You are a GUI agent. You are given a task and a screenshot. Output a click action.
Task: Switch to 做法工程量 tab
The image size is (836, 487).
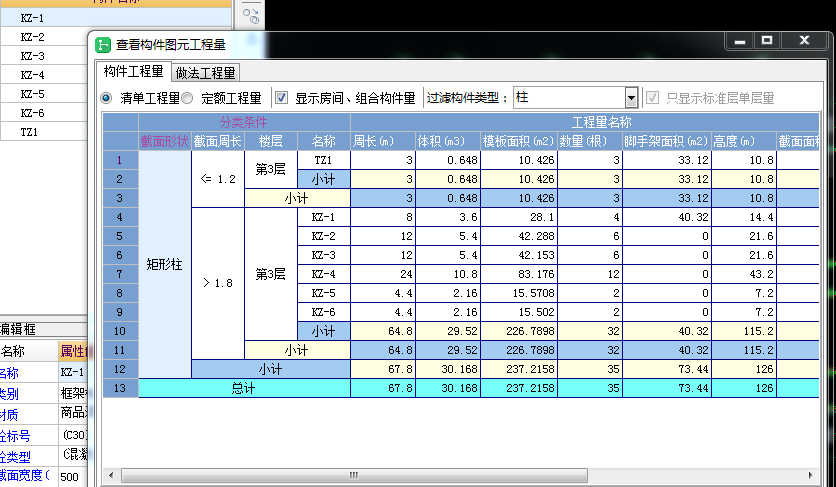tap(206, 73)
